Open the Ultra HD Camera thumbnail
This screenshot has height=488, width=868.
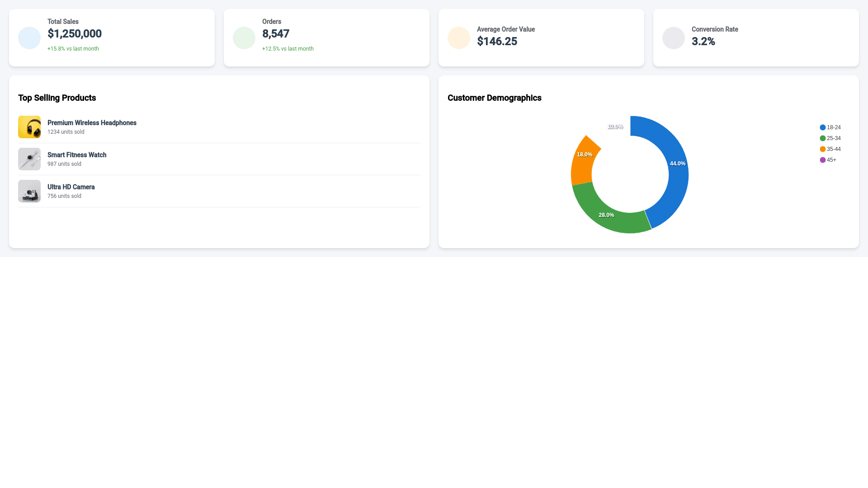[29, 191]
